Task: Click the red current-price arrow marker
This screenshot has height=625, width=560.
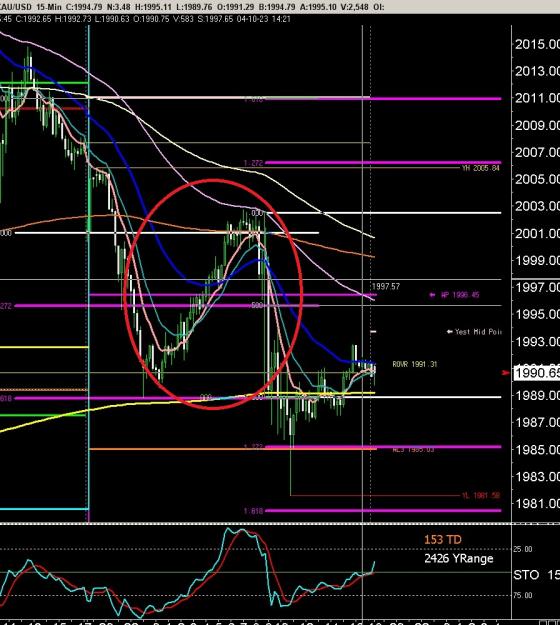Action: (x=506, y=373)
